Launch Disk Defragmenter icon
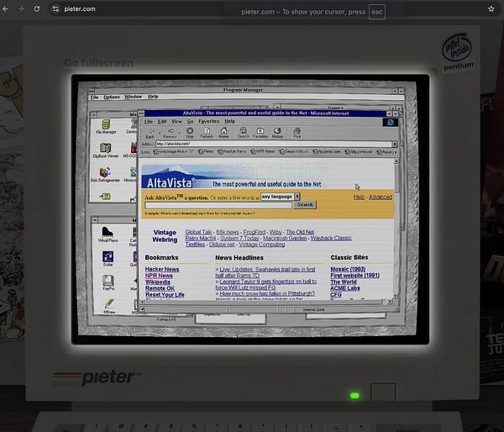The image size is (504, 432). pyautogui.click(x=105, y=174)
